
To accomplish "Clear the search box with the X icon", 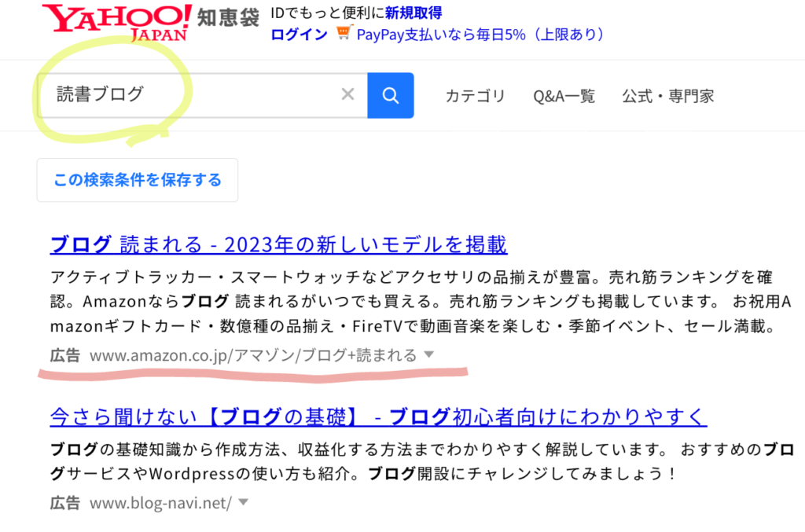I will click(348, 94).
